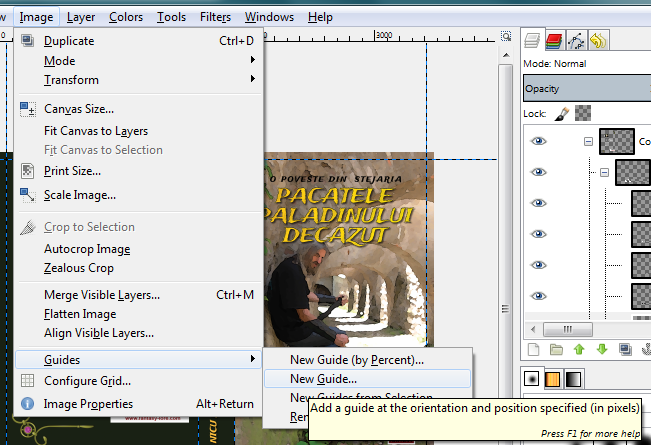Select the nested group layer thumbnail
Viewport: 651px width, 445px height.
coord(632,172)
